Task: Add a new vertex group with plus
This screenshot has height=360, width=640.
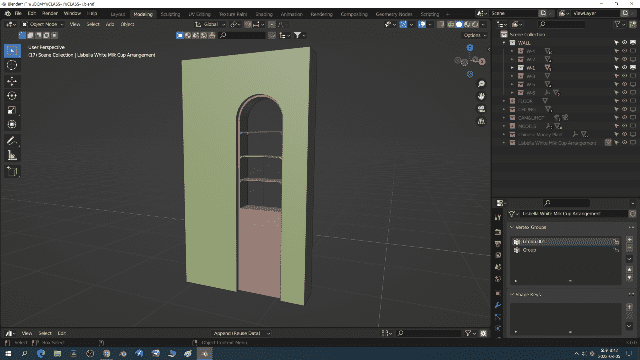Action: pos(629,240)
